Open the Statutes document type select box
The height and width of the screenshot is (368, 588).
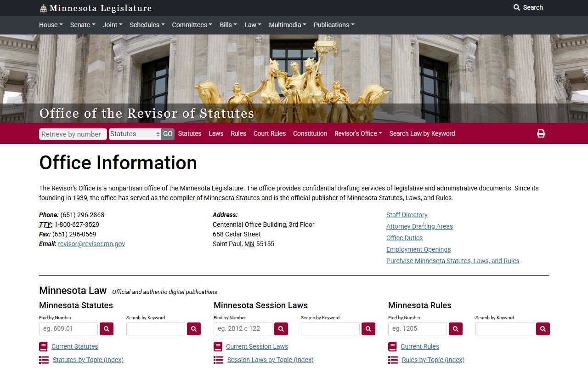coord(135,134)
